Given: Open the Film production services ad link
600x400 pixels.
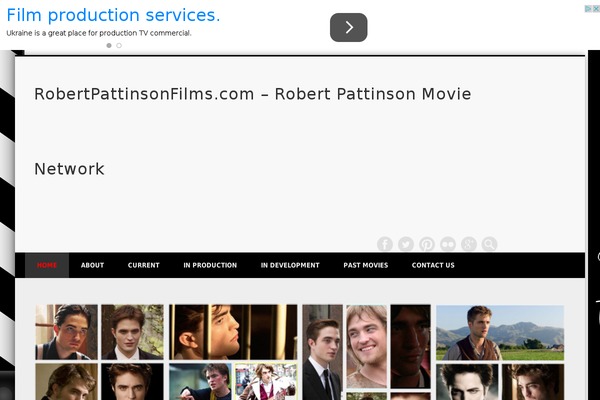Looking at the screenshot, I should click(113, 15).
